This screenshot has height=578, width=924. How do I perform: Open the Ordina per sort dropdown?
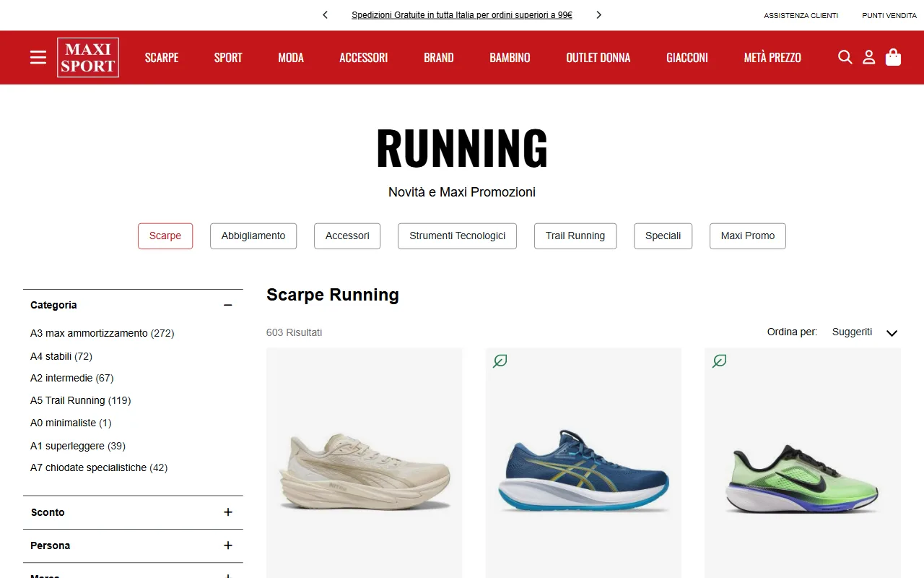(x=864, y=332)
